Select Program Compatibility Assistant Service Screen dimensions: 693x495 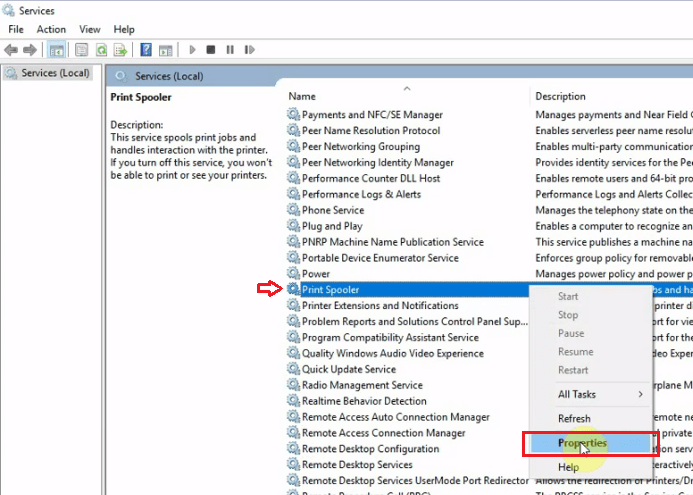[x=390, y=337]
